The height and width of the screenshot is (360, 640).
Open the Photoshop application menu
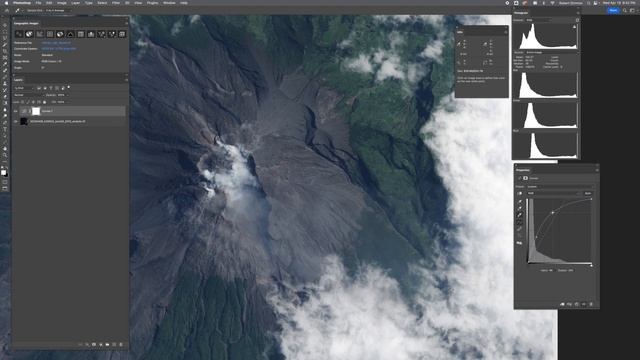coord(22,3)
